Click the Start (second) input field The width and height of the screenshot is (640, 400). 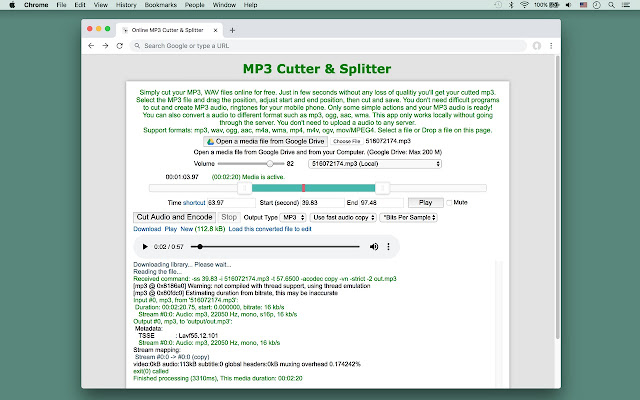click(x=322, y=203)
